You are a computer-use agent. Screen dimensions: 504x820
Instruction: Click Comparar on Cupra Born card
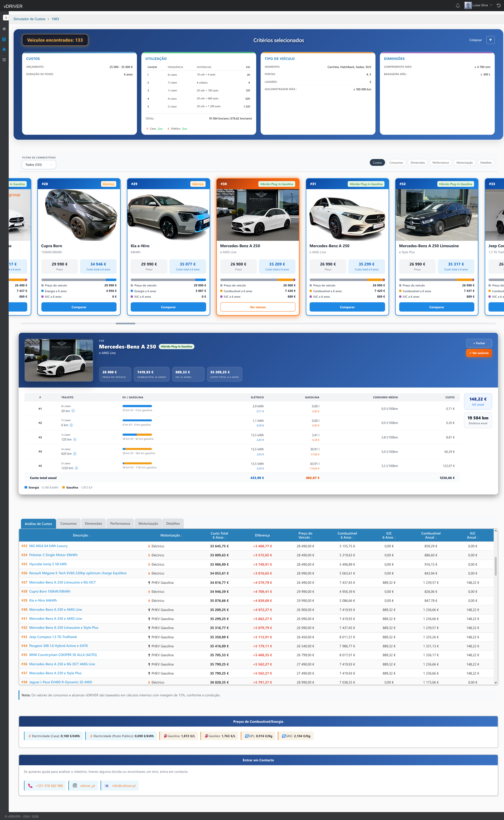tap(79, 307)
